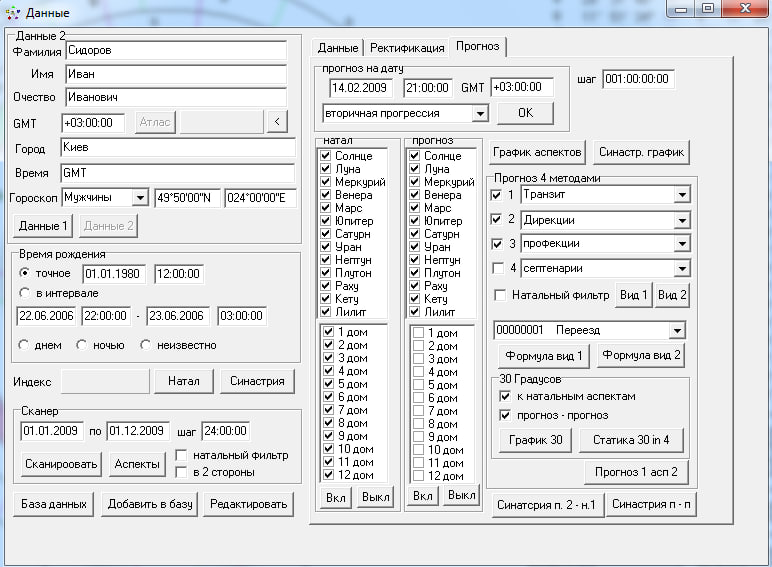The width and height of the screenshot is (772, 567).
Task: Click the Фамилия input field
Action: click(x=175, y=50)
